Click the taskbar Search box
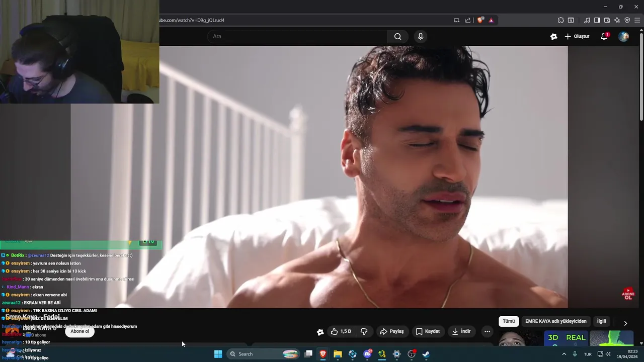 click(263, 354)
